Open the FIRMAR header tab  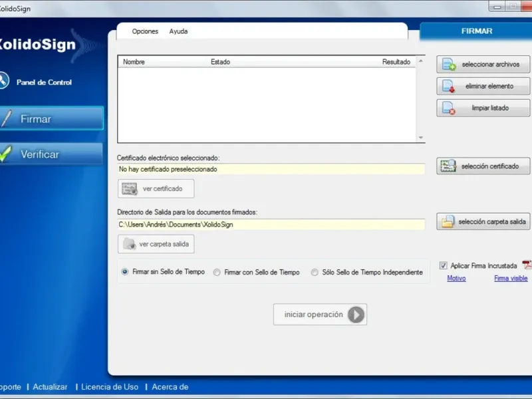pyautogui.click(x=476, y=31)
